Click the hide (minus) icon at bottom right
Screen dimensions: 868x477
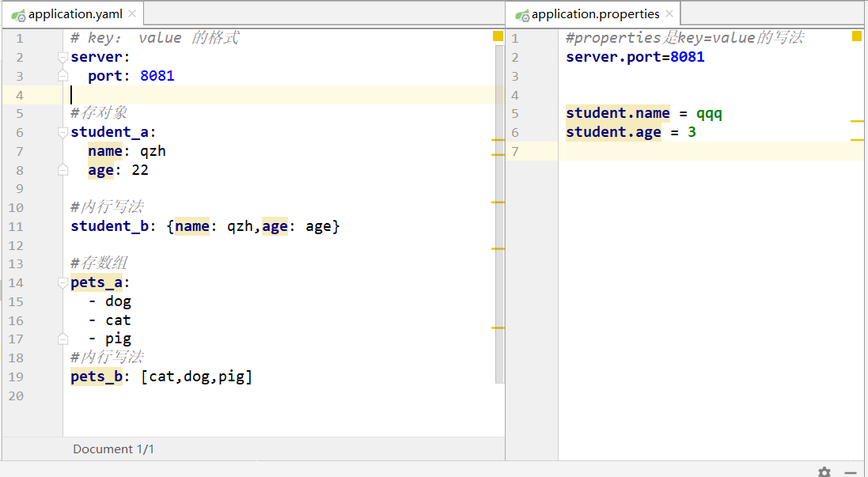851,472
